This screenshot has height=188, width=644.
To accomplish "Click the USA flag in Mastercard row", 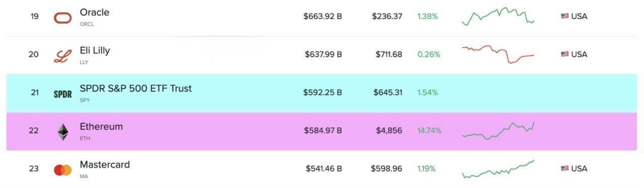I will click(x=565, y=168).
